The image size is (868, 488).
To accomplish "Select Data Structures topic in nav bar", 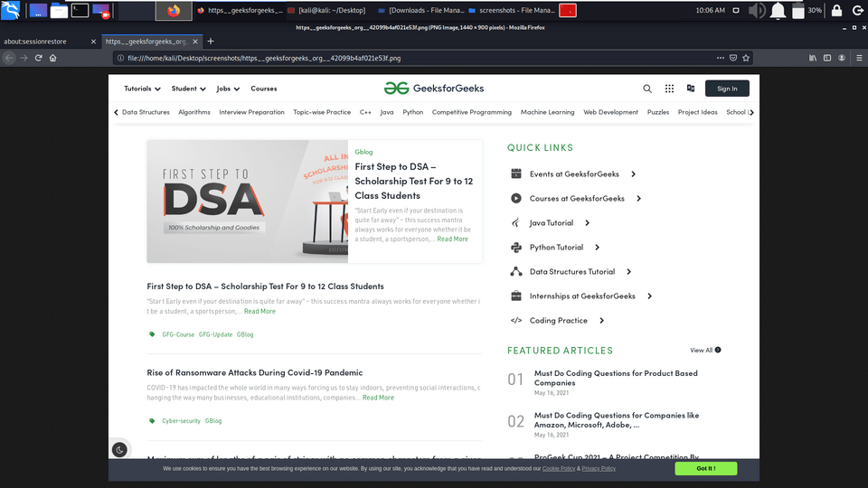I will point(146,112).
